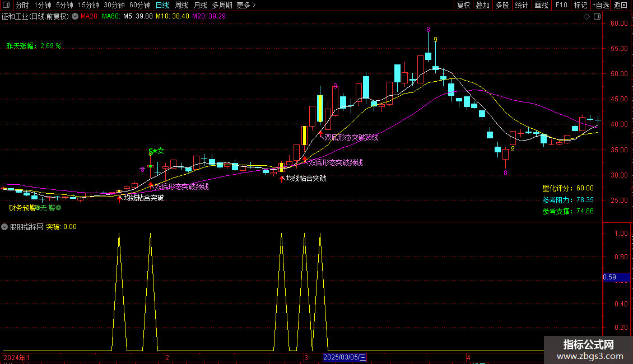Switch to 日线 daily chart
The height and width of the screenshot is (364, 633).
tap(162, 5)
